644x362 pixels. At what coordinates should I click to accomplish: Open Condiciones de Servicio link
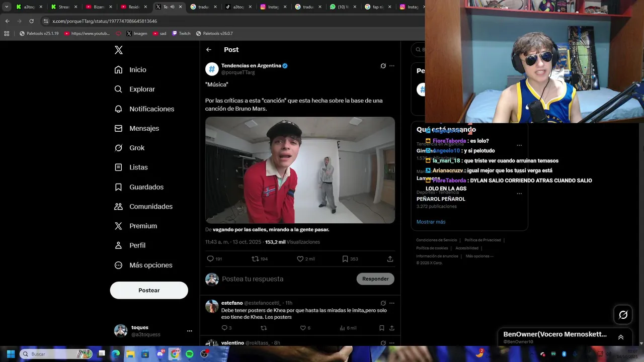coord(437,240)
